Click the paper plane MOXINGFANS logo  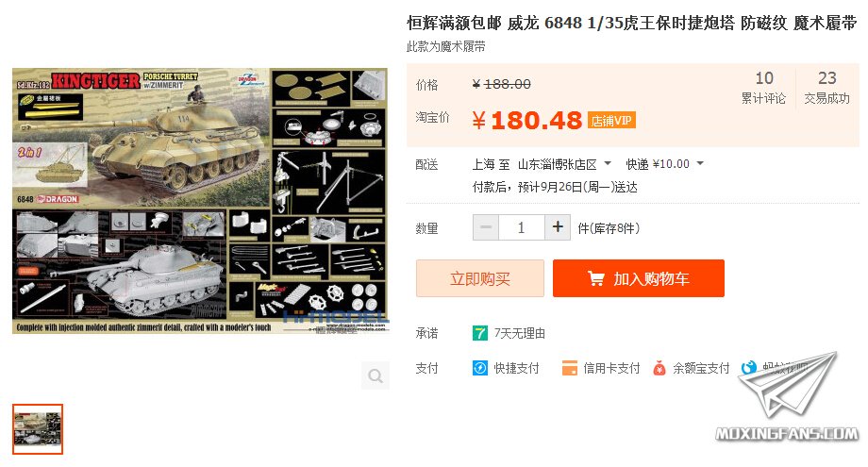tap(788, 396)
